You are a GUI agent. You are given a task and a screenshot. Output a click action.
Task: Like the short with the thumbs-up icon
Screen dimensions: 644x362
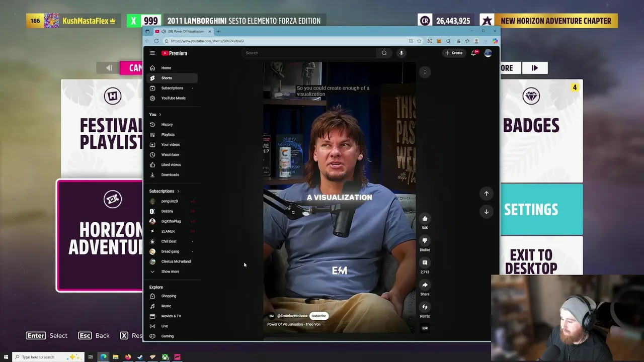pos(425,219)
